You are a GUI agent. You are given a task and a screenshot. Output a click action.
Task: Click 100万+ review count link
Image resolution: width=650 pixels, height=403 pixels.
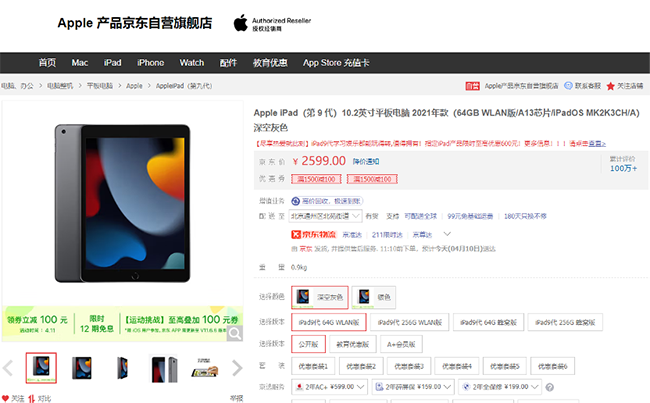(623, 168)
